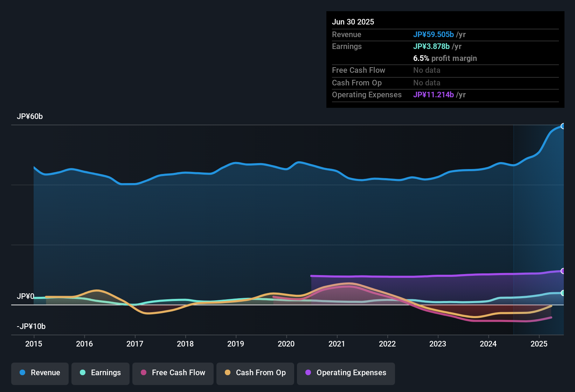Select the Earnings endpoint marker at chart edge
The height and width of the screenshot is (392, 575).
pos(563,293)
